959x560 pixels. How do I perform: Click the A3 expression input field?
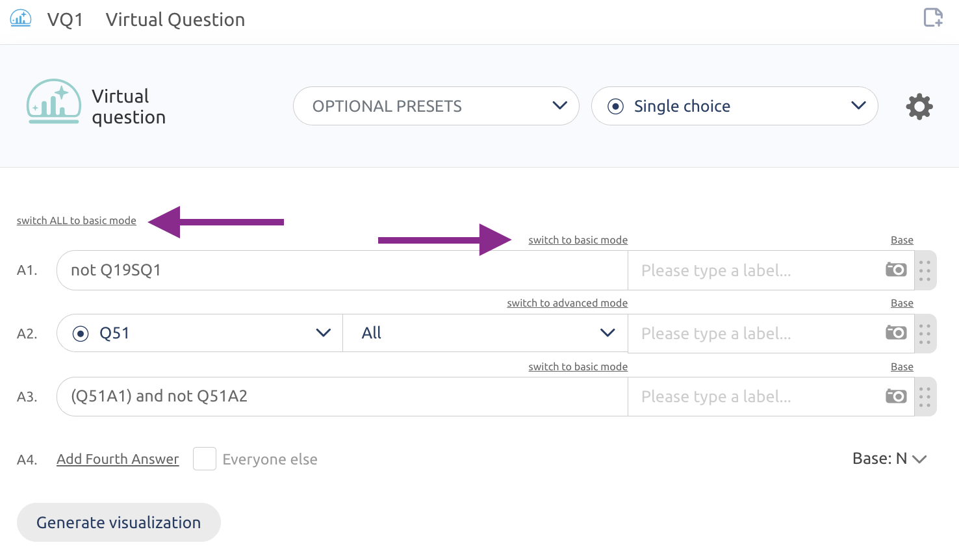tap(342, 396)
